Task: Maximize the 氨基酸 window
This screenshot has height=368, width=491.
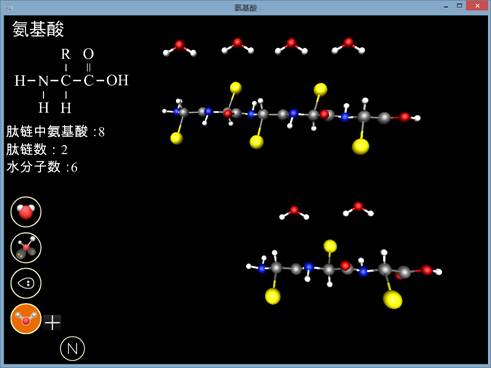Action: pos(459,6)
